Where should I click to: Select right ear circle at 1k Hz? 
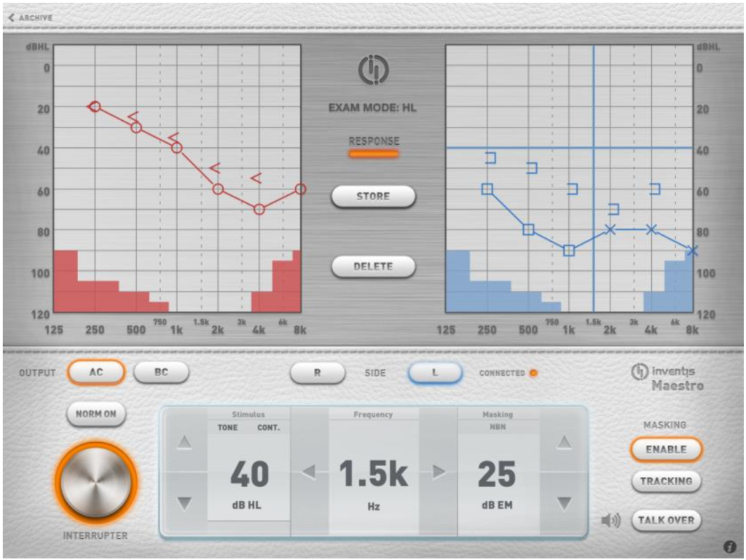pyautogui.click(x=177, y=148)
